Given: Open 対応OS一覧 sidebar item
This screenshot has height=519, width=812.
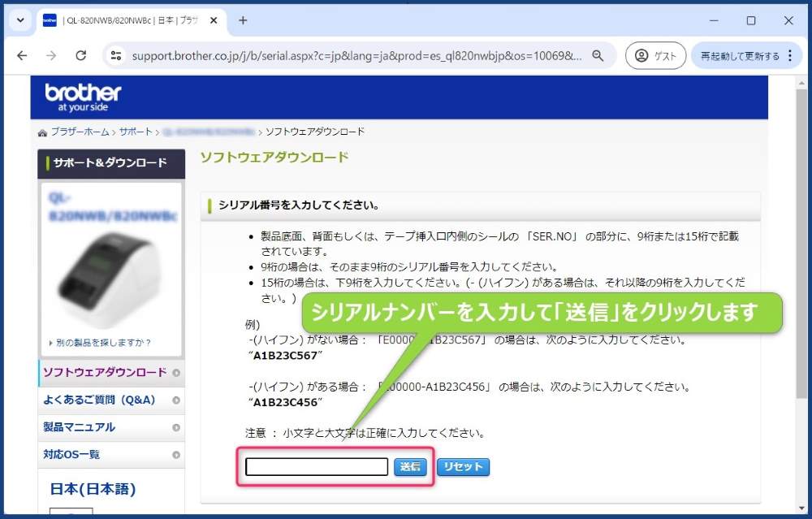Looking at the screenshot, I should click(x=71, y=454).
